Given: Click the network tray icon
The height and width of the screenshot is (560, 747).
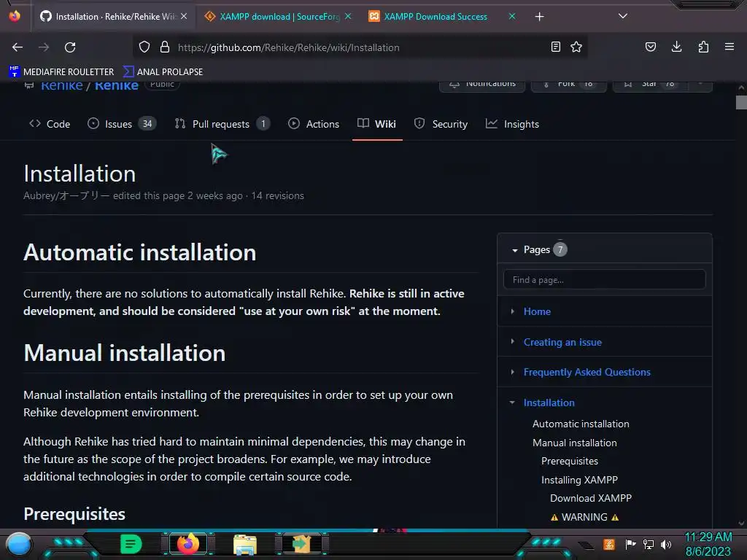Looking at the screenshot, I should (x=648, y=544).
